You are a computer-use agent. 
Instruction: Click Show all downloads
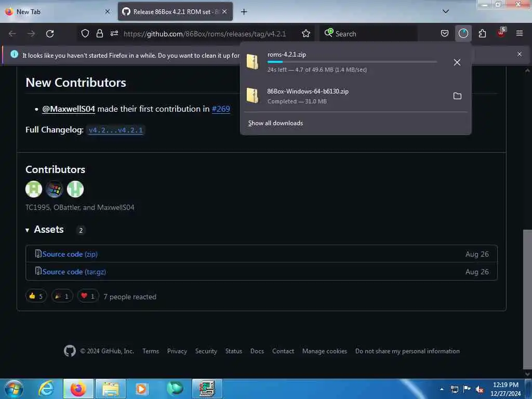click(275, 123)
